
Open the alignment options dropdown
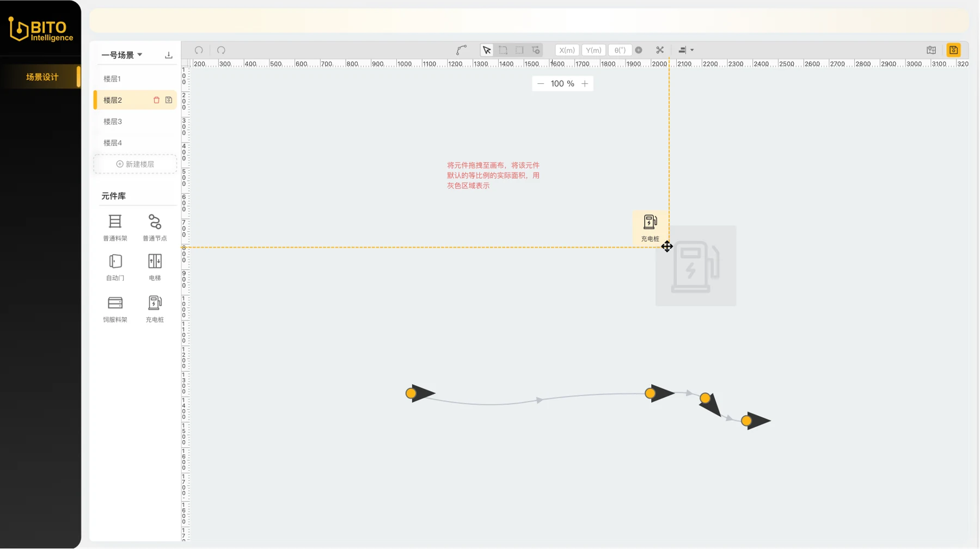coord(686,50)
